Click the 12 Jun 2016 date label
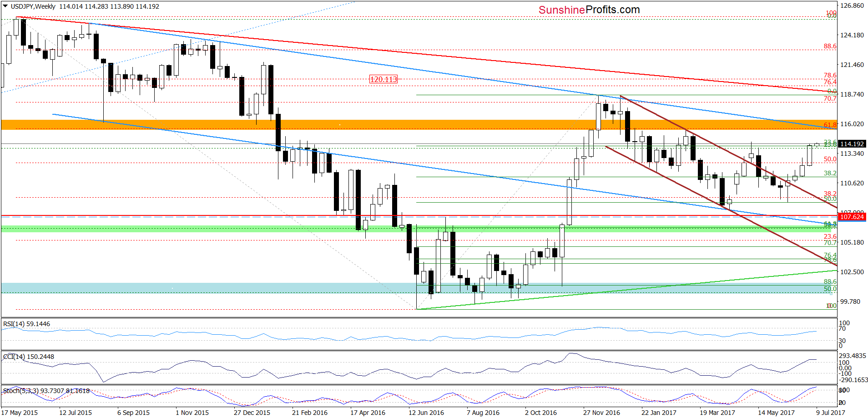Image resolution: width=868 pixels, height=419 pixels. [x=426, y=413]
